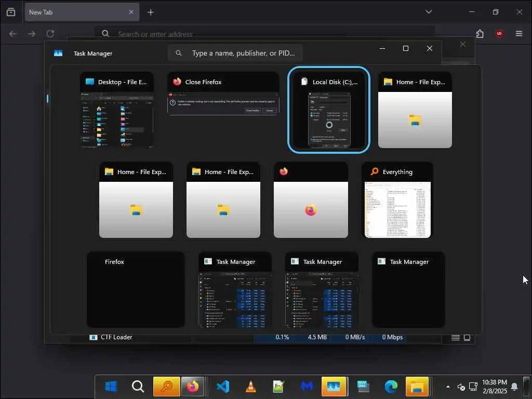Click the 4.5 MB memory value

point(317,337)
